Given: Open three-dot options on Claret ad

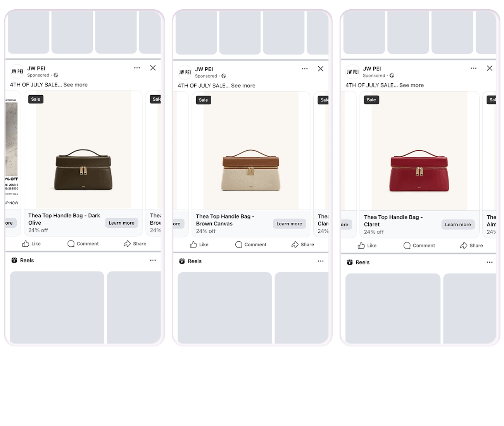Looking at the screenshot, I should (473, 68).
